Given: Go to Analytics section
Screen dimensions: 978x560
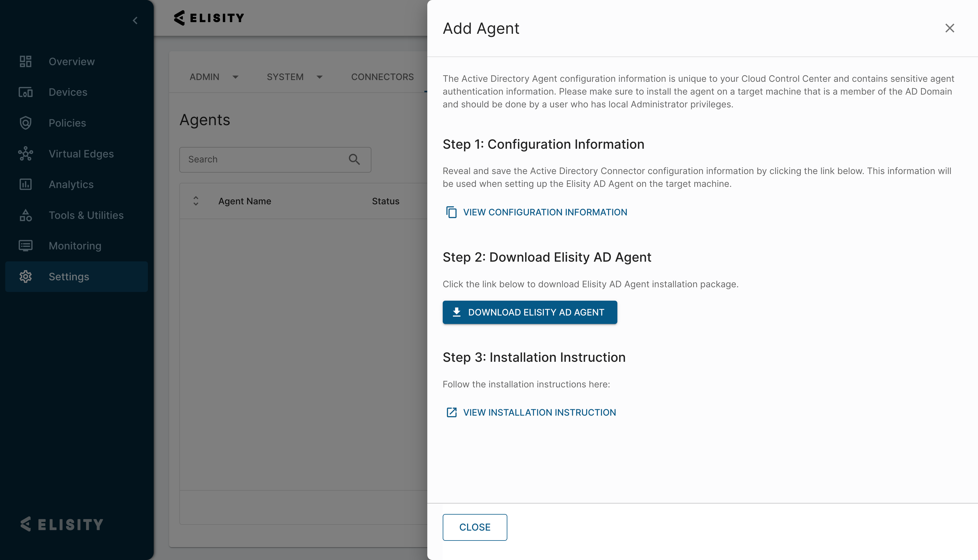Looking at the screenshot, I should (x=77, y=185).
